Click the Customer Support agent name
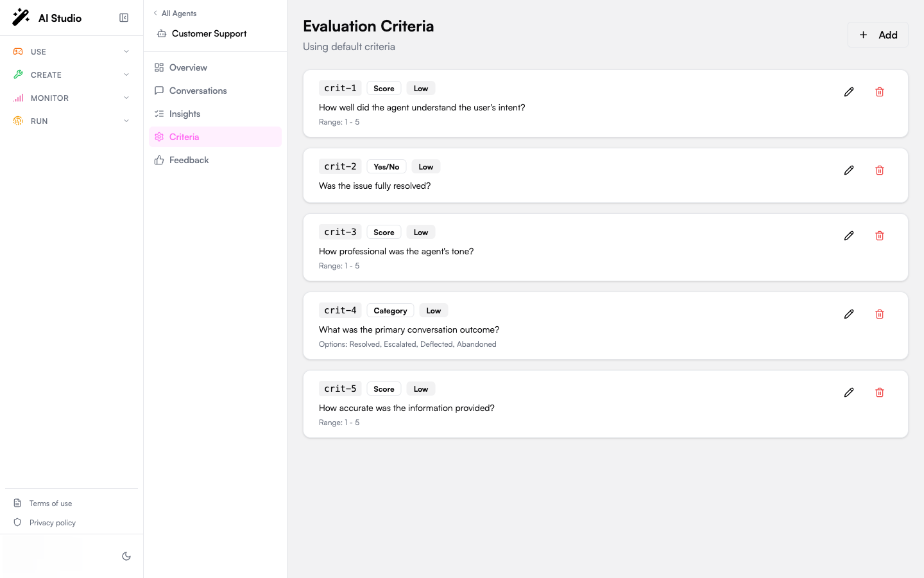The height and width of the screenshot is (578, 924). click(x=209, y=33)
